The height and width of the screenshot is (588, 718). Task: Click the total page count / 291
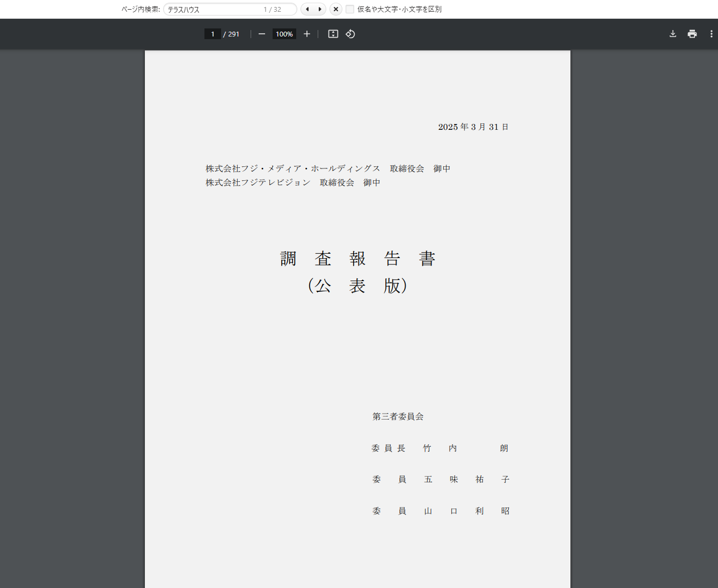click(231, 34)
